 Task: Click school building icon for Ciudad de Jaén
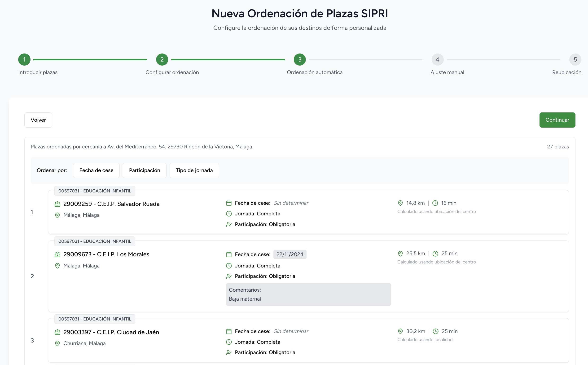[57, 332]
